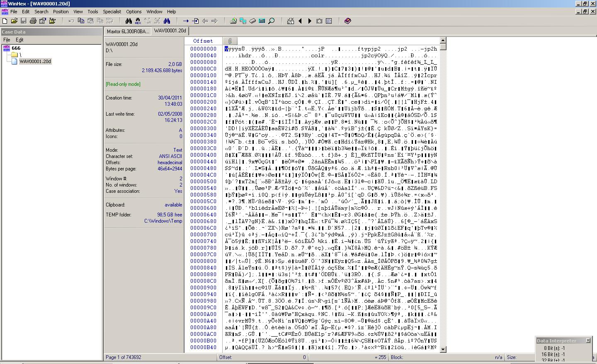Click the blue Simultaneous Search binoculars icon
This screenshot has width=597, height=364.
coord(167,21)
